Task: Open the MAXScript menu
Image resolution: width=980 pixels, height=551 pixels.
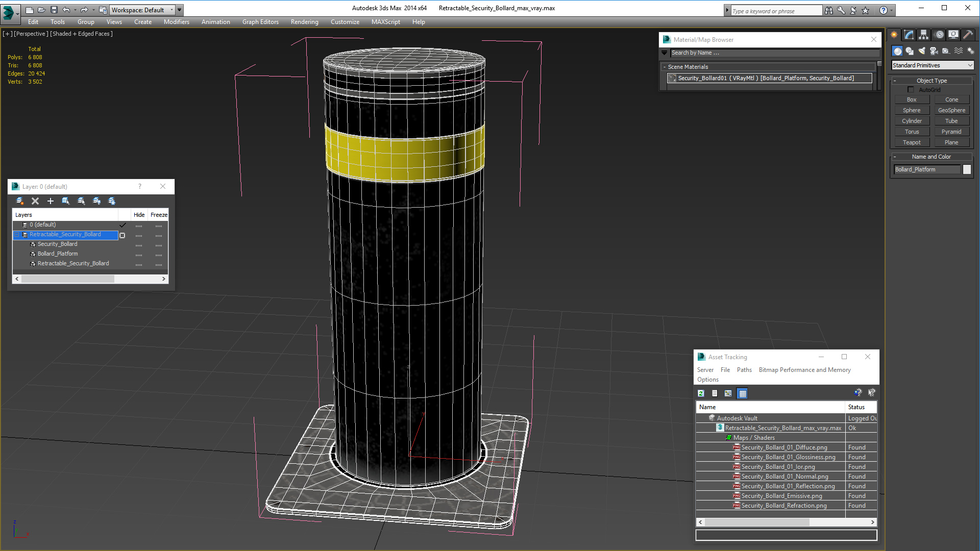Action: pyautogui.click(x=386, y=22)
